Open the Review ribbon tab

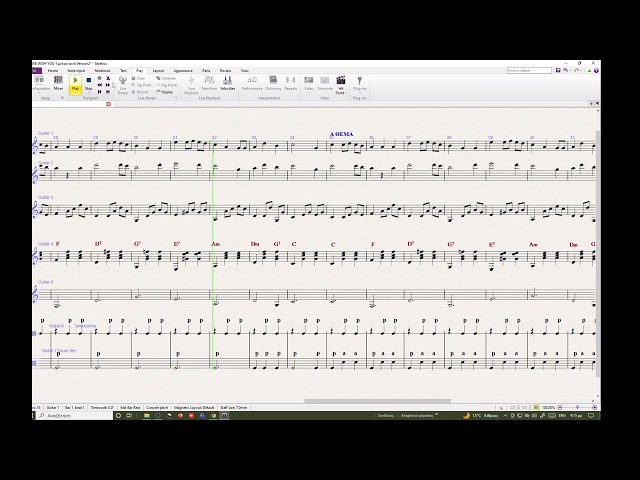click(226, 71)
